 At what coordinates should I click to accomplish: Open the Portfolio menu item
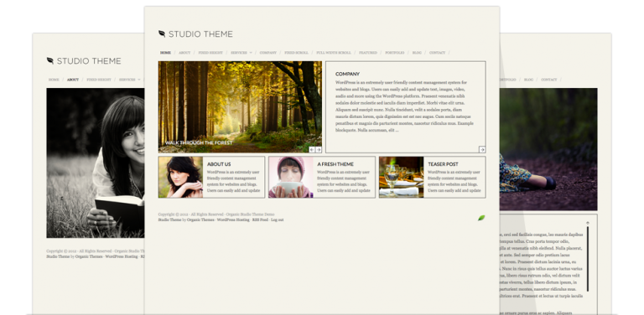(x=394, y=53)
